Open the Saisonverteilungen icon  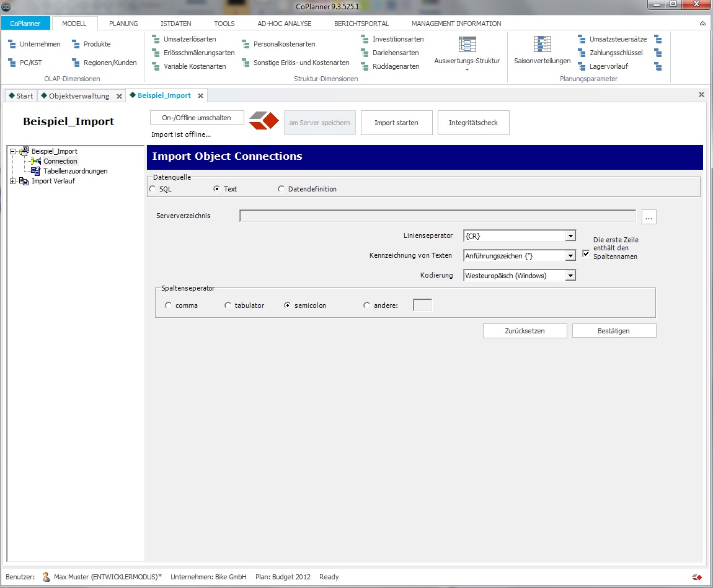pos(542,45)
